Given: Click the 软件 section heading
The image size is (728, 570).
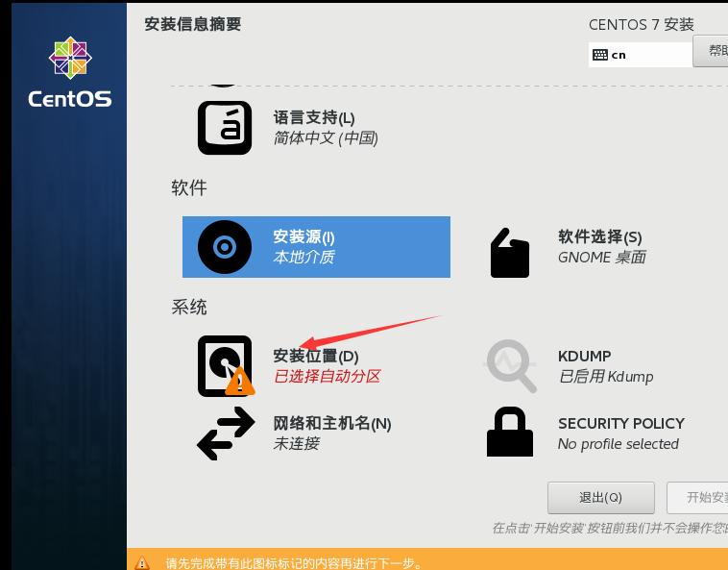Looking at the screenshot, I should tap(189, 188).
